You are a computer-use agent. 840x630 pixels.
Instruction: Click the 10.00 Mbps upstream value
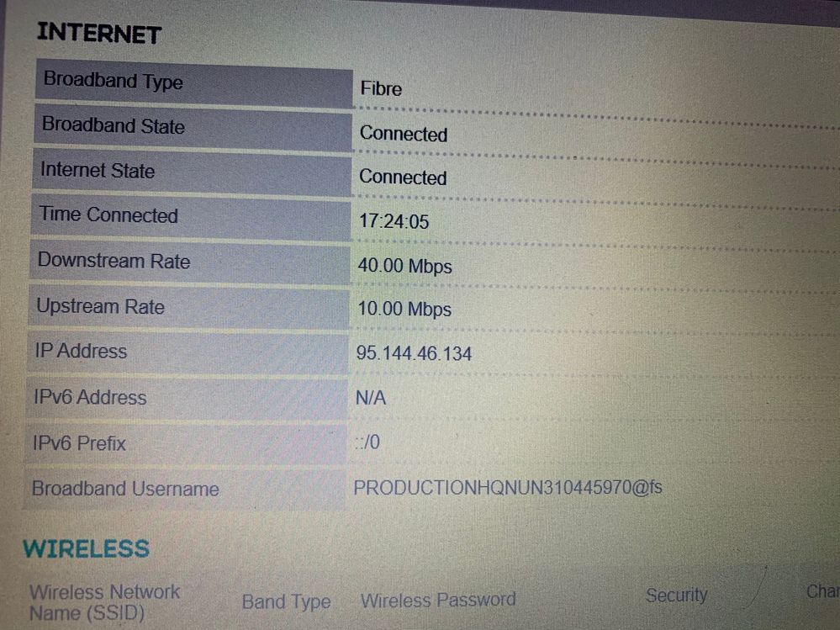(404, 310)
